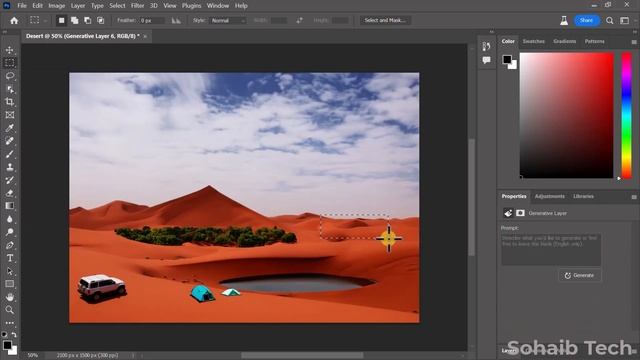The height and width of the screenshot is (360, 640).
Task: Open the Plugins menu
Action: click(191, 6)
